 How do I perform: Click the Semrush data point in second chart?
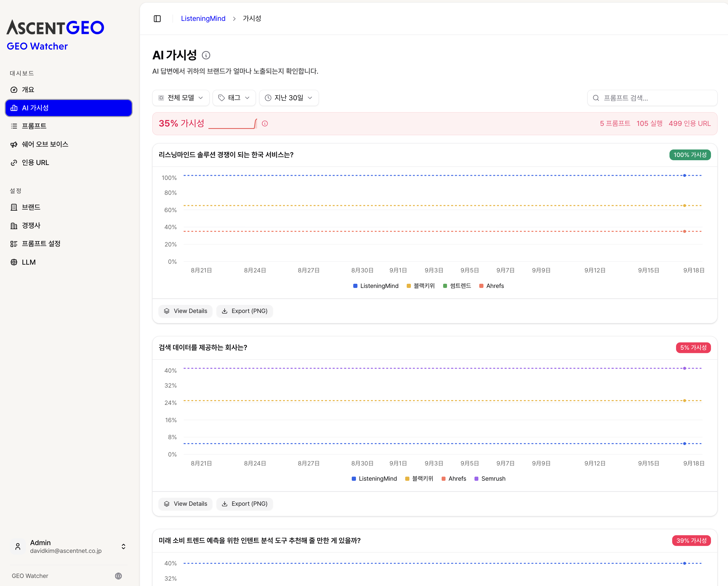point(684,368)
